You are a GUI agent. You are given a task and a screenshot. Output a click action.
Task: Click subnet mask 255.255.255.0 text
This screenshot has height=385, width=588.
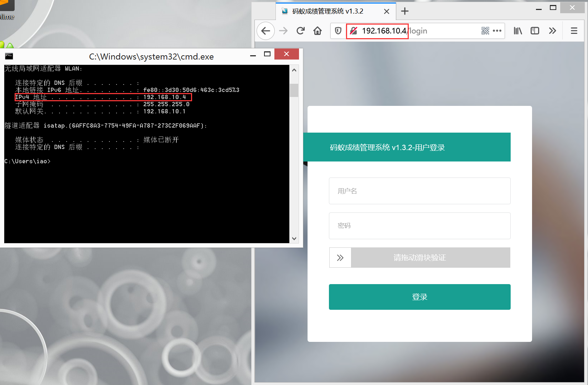(x=166, y=104)
